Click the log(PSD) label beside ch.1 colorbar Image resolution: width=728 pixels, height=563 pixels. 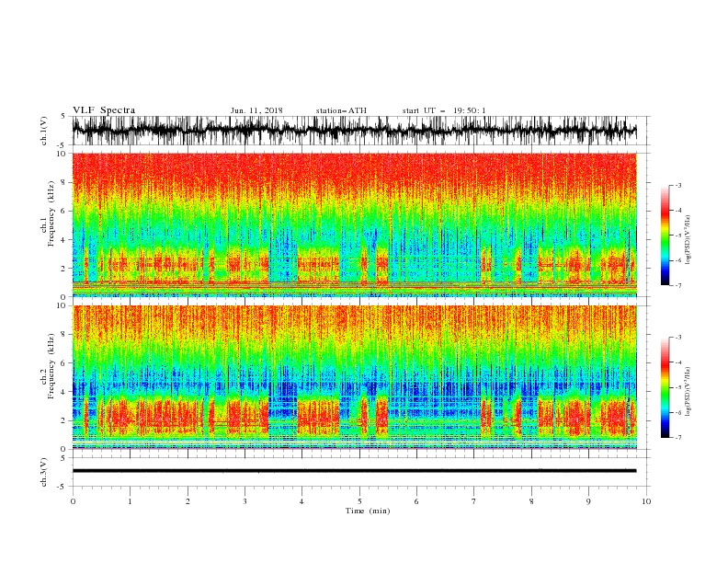click(688, 240)
